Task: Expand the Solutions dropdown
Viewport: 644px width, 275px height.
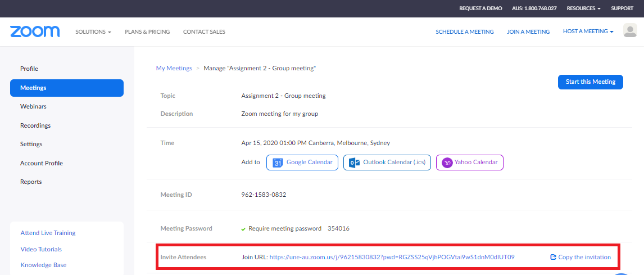Action: point(93,31)
